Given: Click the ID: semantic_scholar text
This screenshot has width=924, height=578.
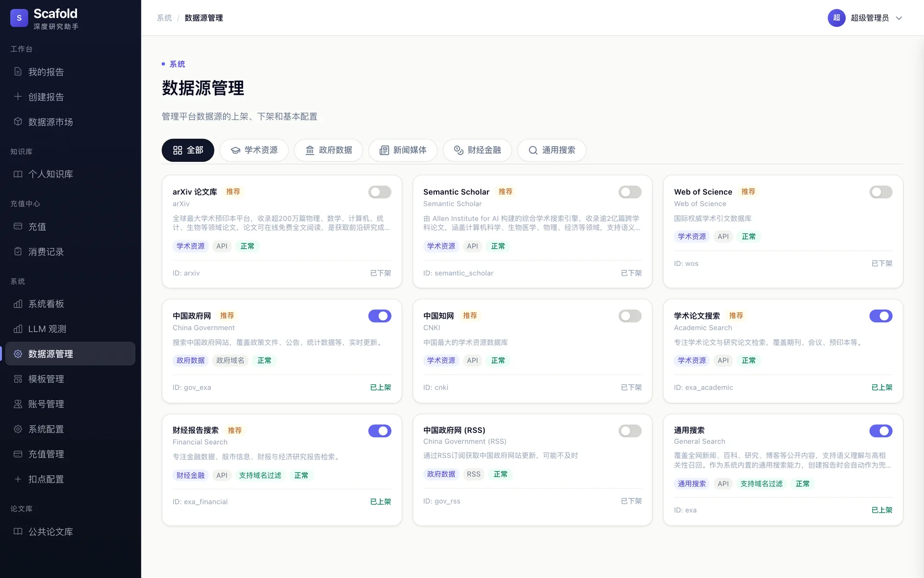Looking at the screenshot, I should coord(458,273).
